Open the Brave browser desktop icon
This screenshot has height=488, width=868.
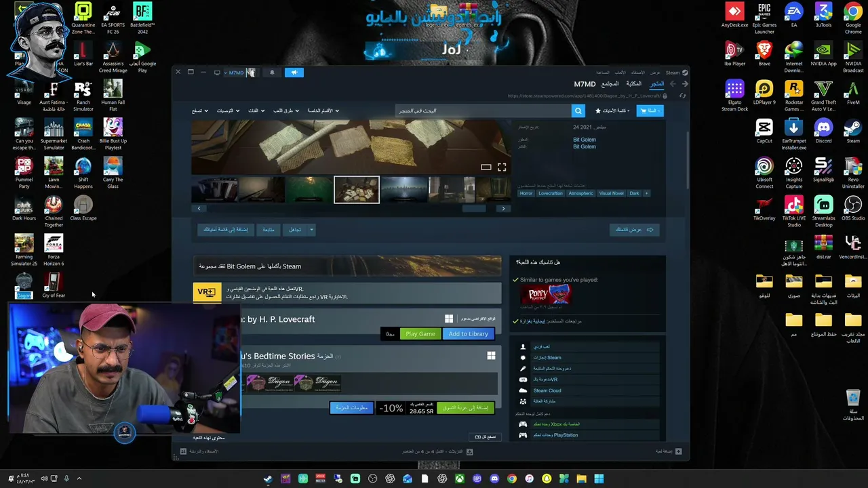coord(764,54)
